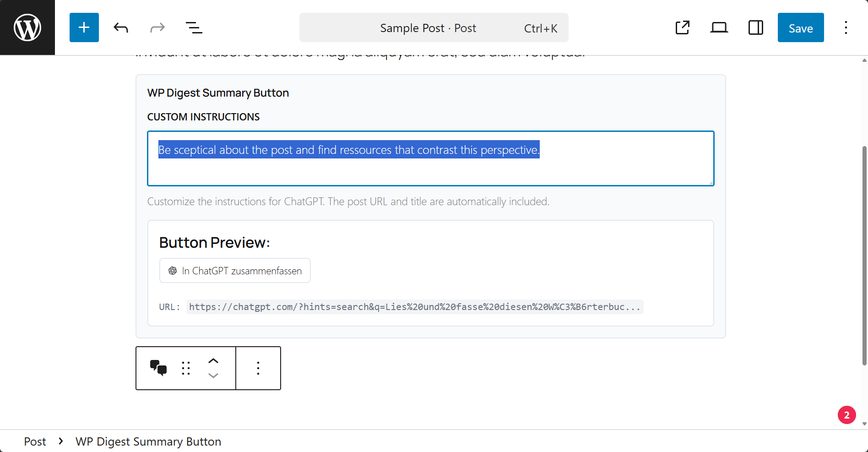This screenshot has height=452, width=868.
Task: View the post in new tab
Action: click(683, 27)
